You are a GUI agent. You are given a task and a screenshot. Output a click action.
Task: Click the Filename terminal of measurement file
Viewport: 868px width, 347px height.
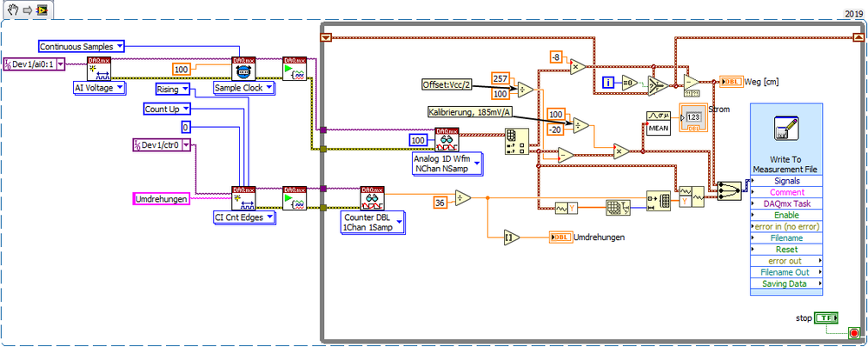[x=786, y=237]
